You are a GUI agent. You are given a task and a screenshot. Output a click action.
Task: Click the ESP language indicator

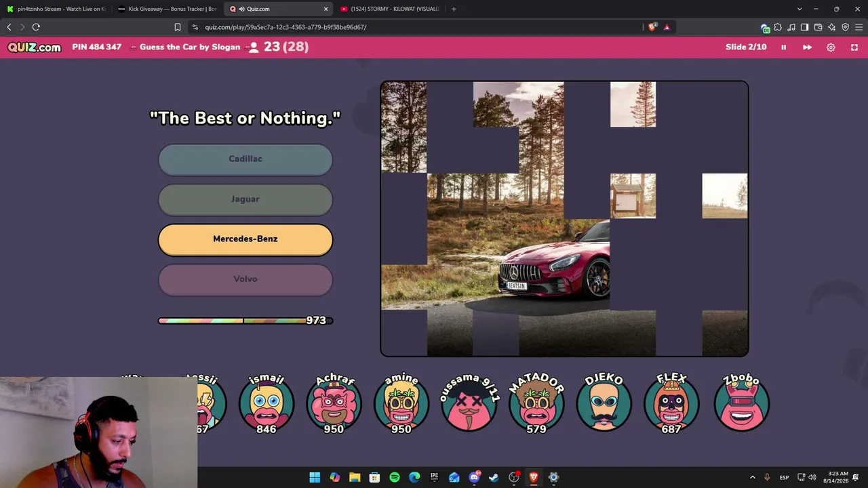pos(784,477)
